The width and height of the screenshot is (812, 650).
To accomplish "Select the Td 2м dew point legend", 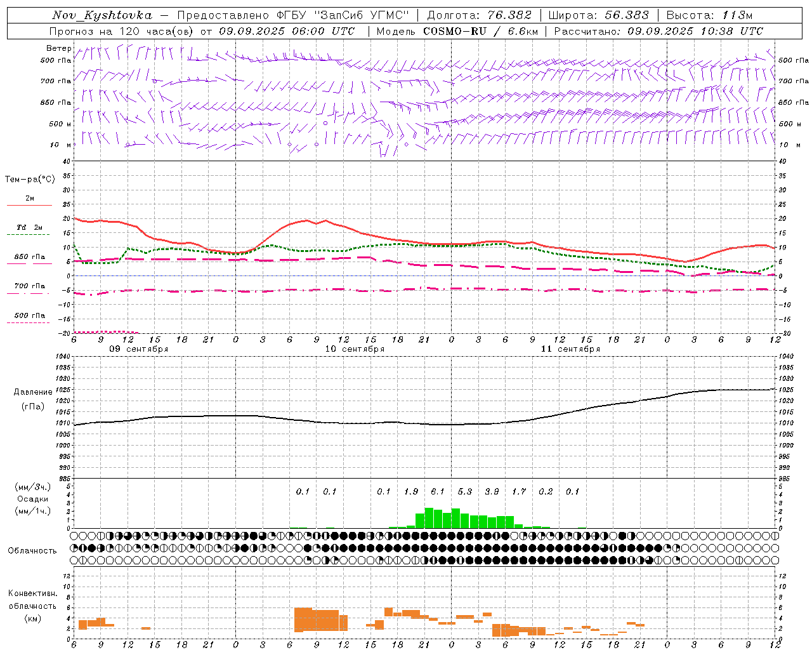I will (x=29, y=227).
